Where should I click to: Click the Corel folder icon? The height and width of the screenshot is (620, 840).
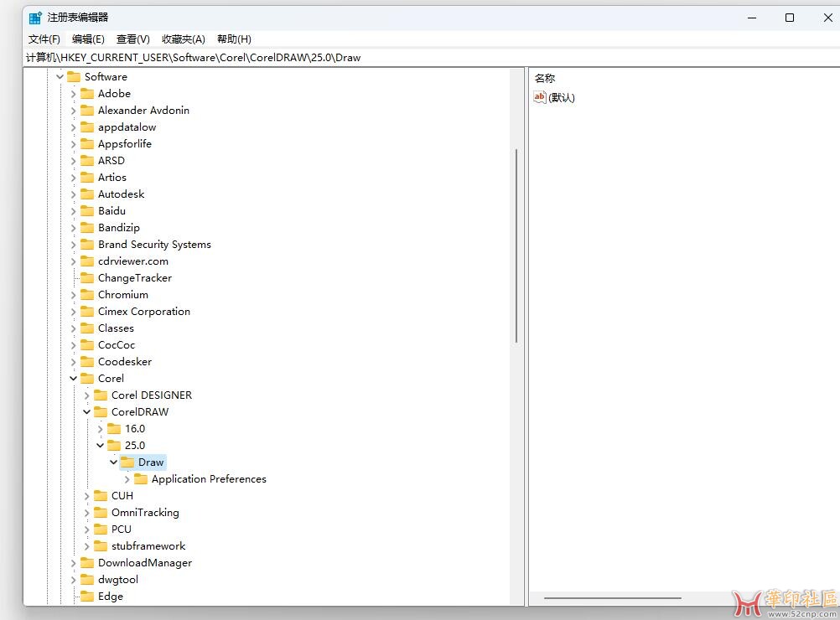tap(87, 379)
